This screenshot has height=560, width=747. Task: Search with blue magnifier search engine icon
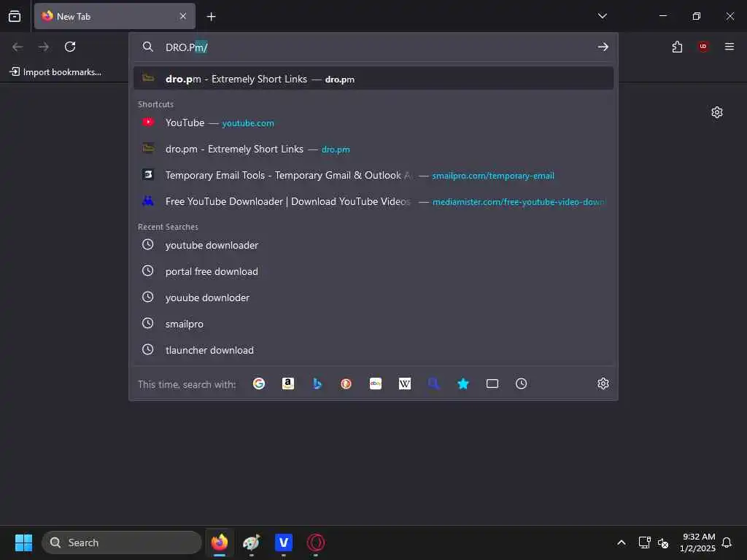pos(433,384)
